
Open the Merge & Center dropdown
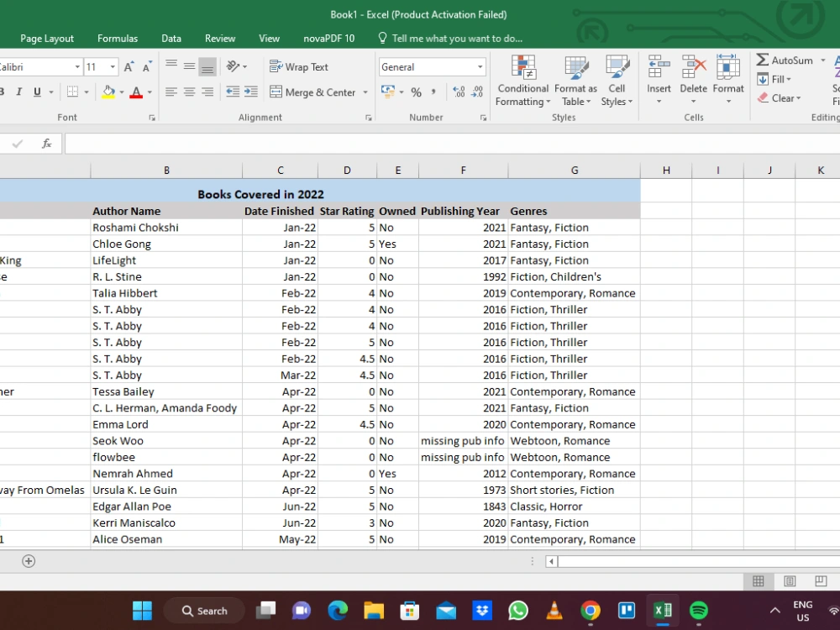(x=363, y=92)
